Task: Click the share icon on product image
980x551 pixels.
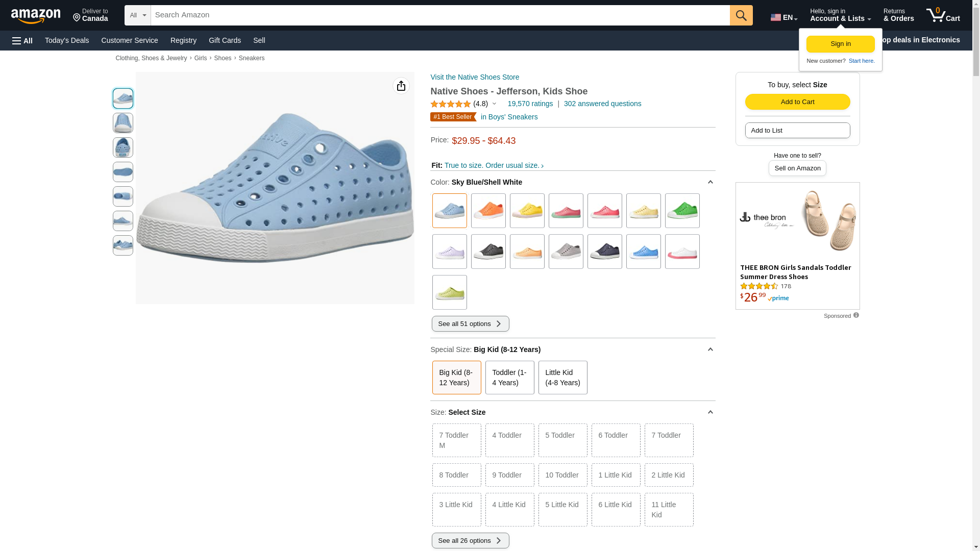Action: [401, 86]
